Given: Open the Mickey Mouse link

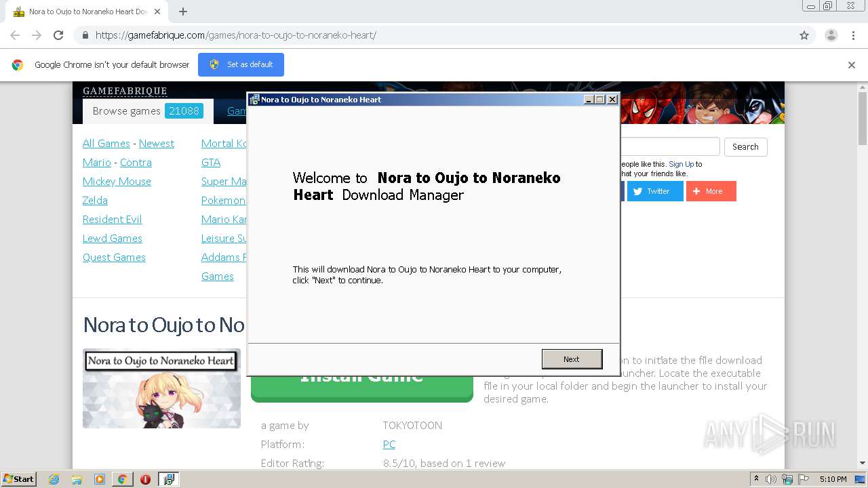Looking at the screenshot, I should pyautogui.click(x=117, y=182).
